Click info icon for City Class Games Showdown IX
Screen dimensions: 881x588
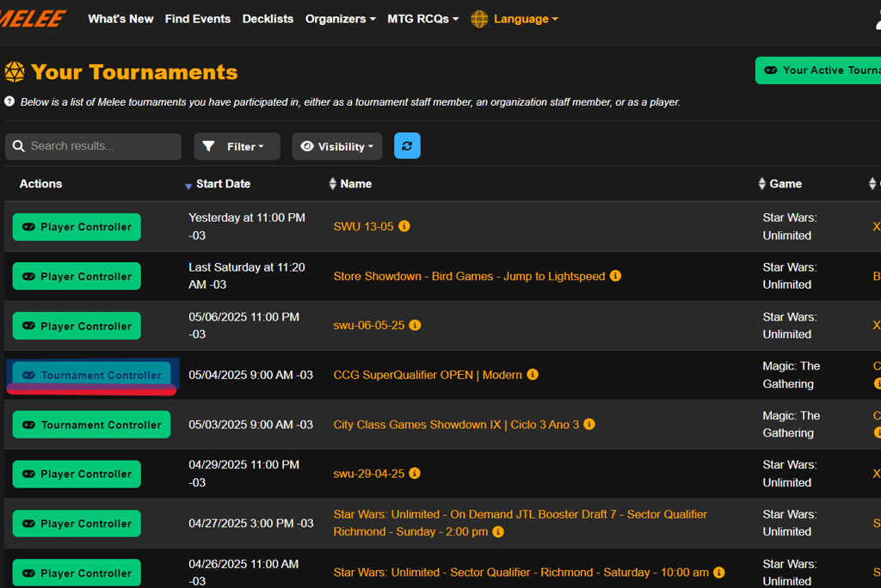[x=588, y=424]
